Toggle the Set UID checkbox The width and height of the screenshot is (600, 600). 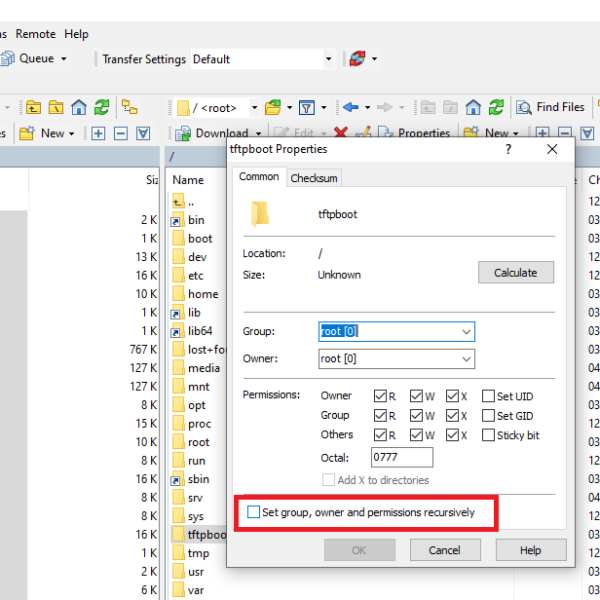pos(489,396)
